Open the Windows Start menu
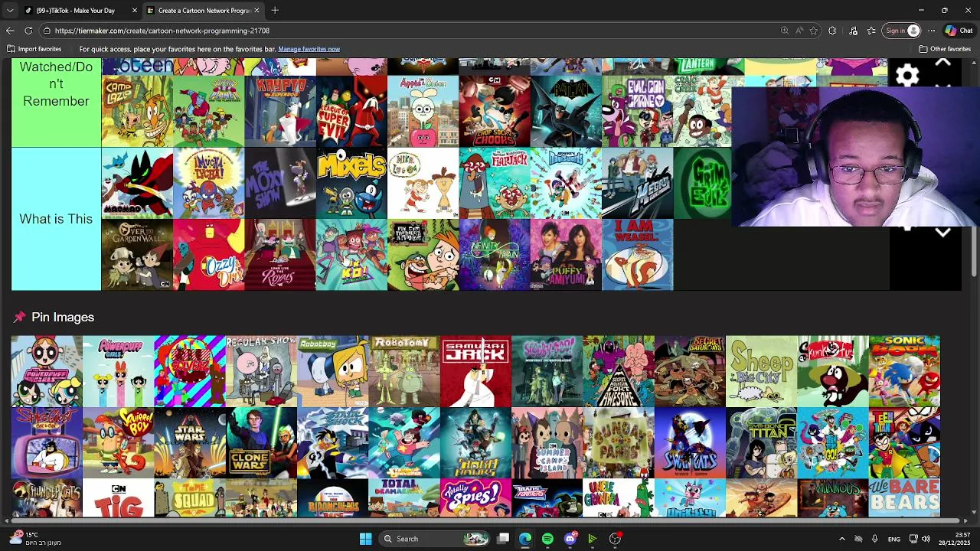980x551 pixels. [x=365, y=539]
